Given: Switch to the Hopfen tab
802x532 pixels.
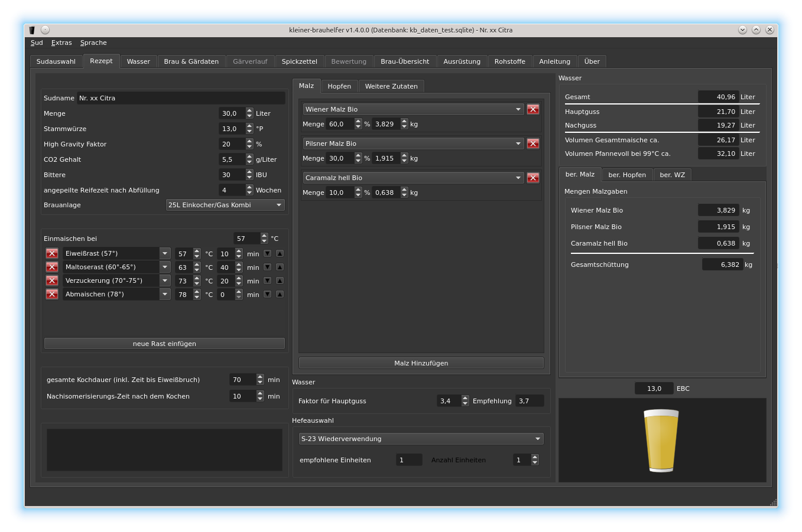Looking at the screenshot, I should [x=339, y=86].
